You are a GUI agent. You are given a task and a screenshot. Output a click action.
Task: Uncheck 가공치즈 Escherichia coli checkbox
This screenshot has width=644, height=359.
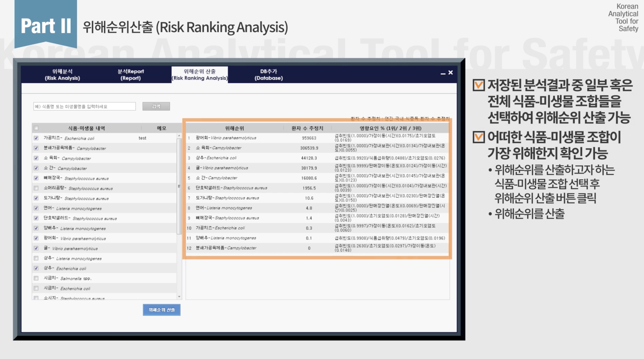click(x=36, y=138)
